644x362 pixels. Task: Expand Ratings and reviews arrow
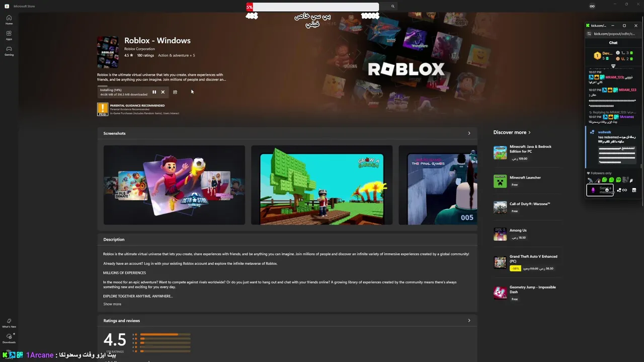tap(469, 320)
